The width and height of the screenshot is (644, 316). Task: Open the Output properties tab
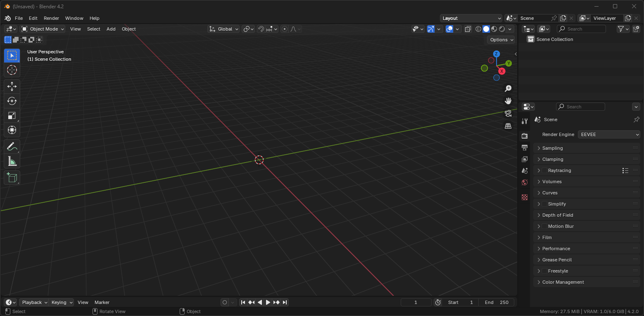pos(525,148)
